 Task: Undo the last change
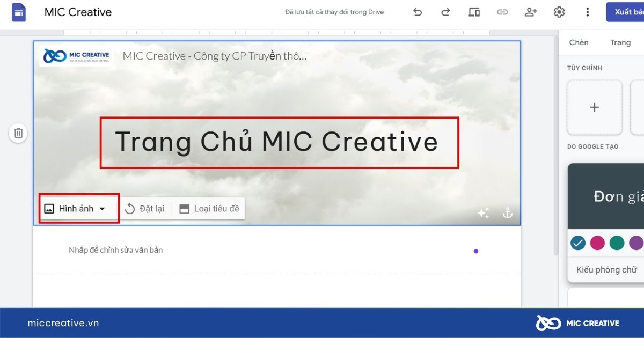[x=418, y=12]
